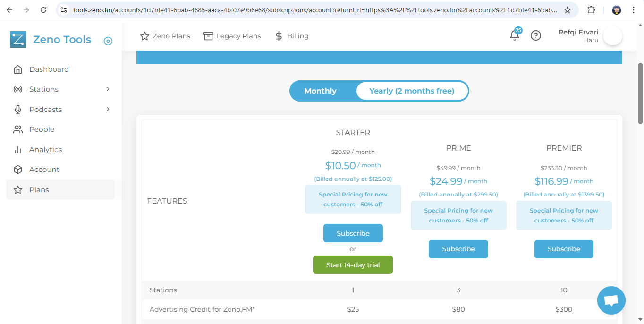Click Premier special pricing 50% off banner
The width and height of the screenshot is (644, 324).
[564, 215]
